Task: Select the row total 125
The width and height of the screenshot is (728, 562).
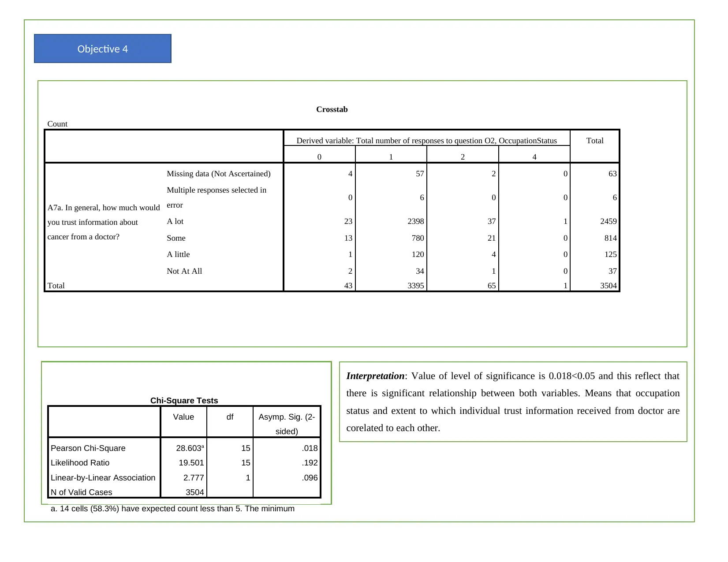Action: coord(610,254)
